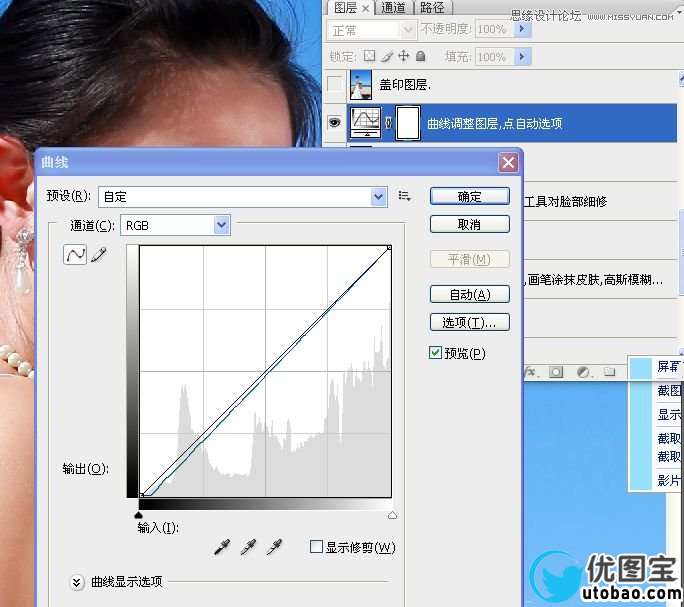The width and height of the screenshot is (684, 607).
Task: Click lock image pixels brush icon
Action: 387,56
